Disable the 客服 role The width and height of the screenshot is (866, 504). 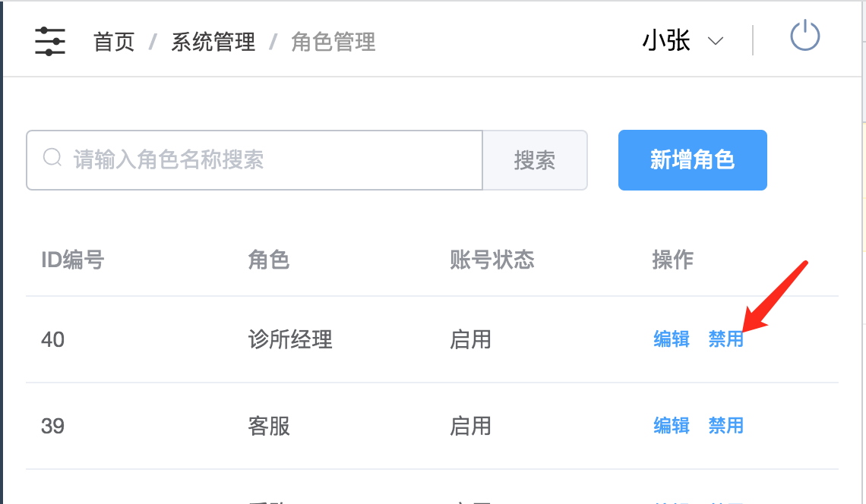click(725, 426)
